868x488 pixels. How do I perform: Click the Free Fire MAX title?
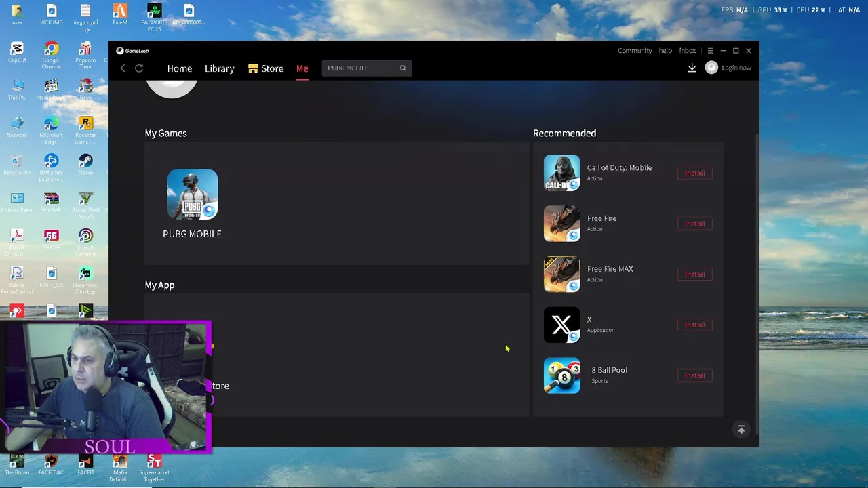pos(610,269)
